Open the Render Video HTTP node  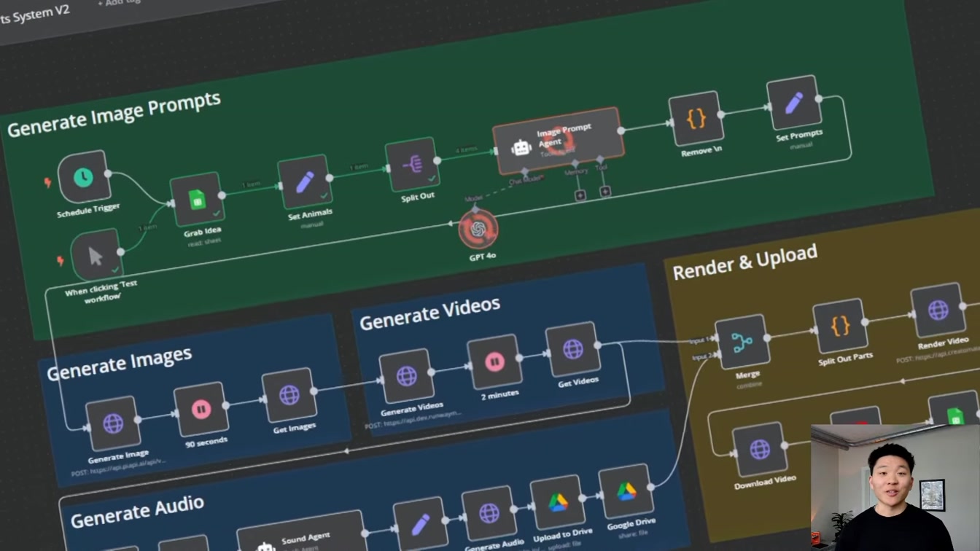pyautogui.click(x=938, y=310)
